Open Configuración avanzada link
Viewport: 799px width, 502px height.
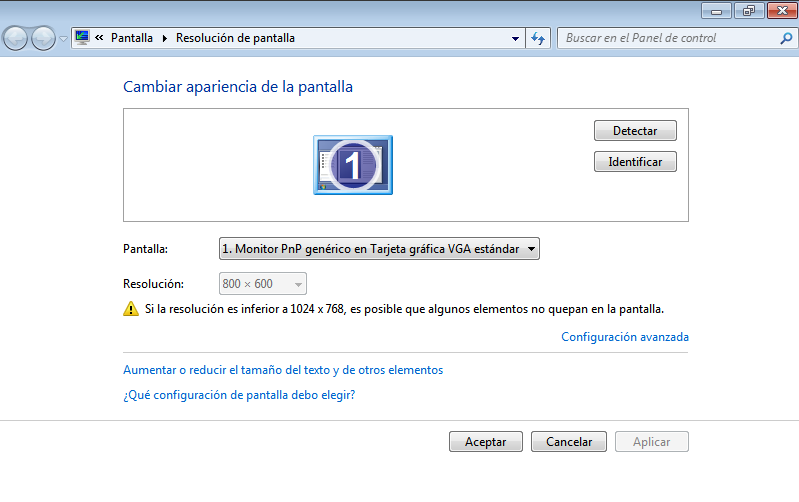coord(625,337)
